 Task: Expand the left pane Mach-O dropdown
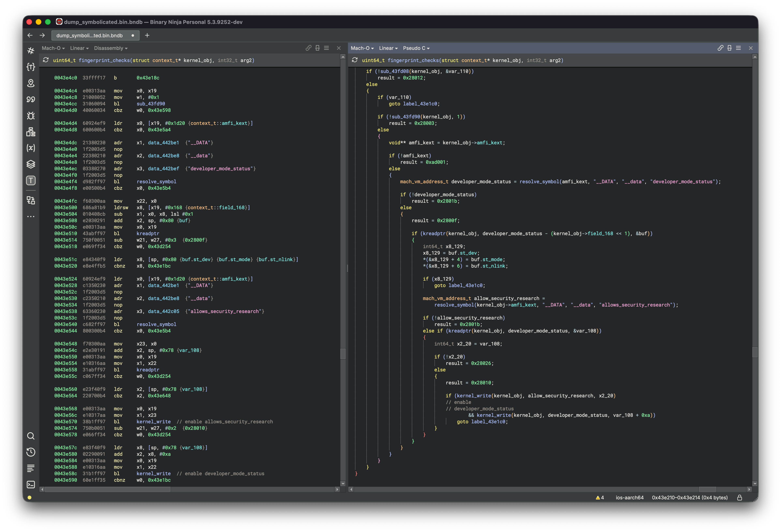(53, 48)
